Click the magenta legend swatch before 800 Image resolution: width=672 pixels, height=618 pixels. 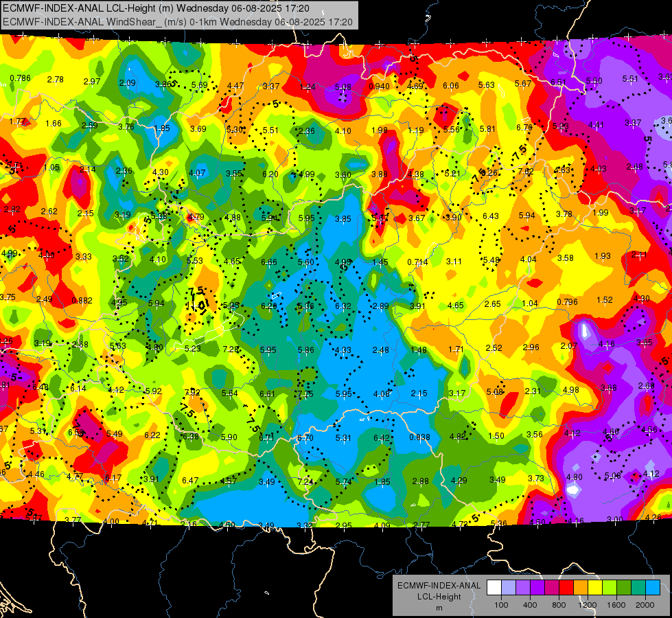click(552, 588)
